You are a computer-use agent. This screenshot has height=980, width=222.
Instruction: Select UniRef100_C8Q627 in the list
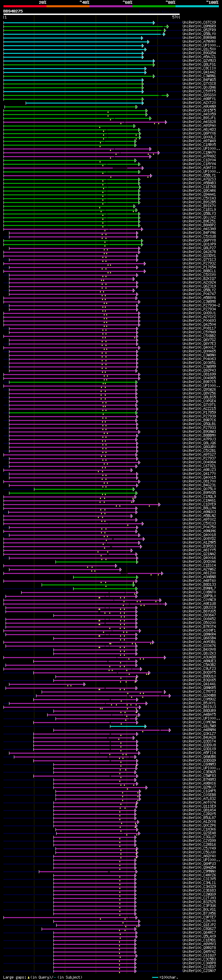point(199,929)
